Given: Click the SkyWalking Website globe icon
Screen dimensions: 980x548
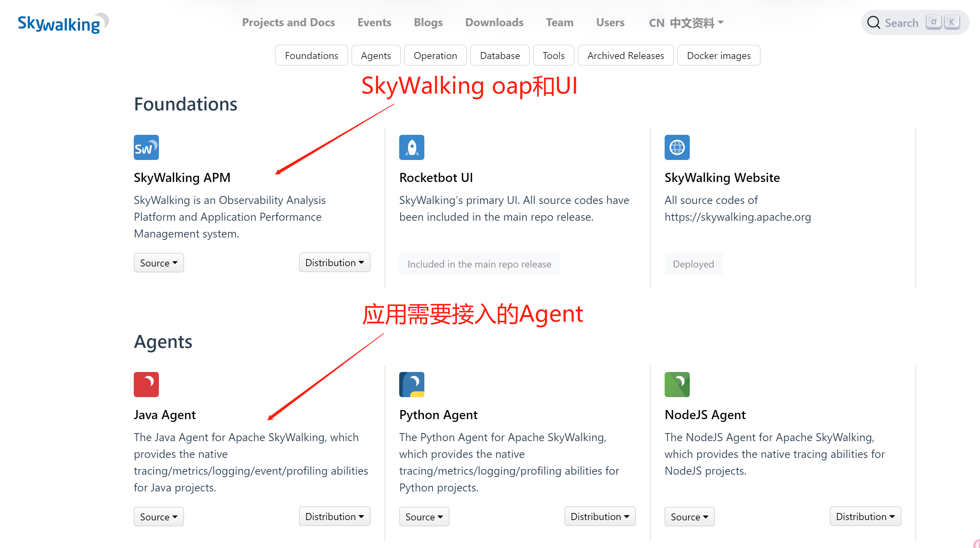Looking at the screenshot, I should (x=677, y=147).
